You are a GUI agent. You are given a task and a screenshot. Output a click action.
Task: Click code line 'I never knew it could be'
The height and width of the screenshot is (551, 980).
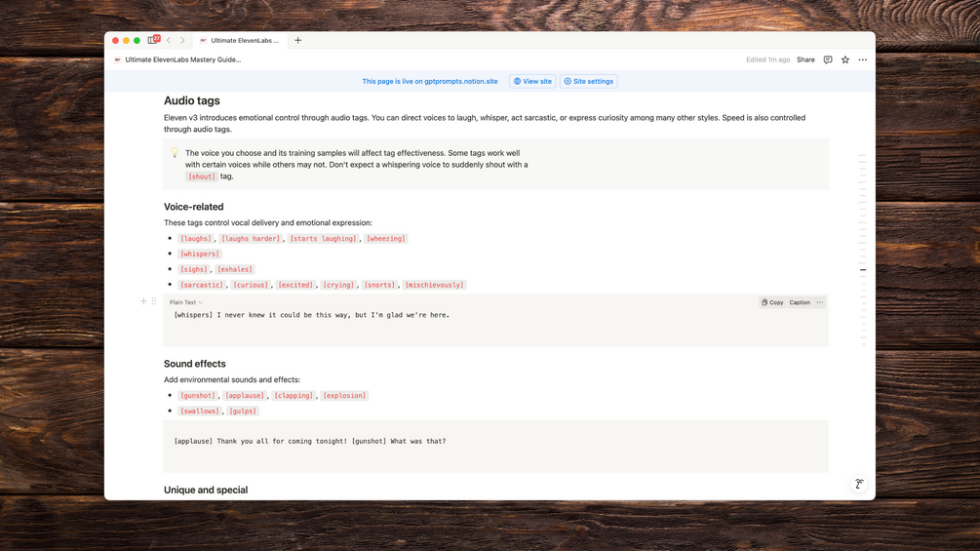311,315
